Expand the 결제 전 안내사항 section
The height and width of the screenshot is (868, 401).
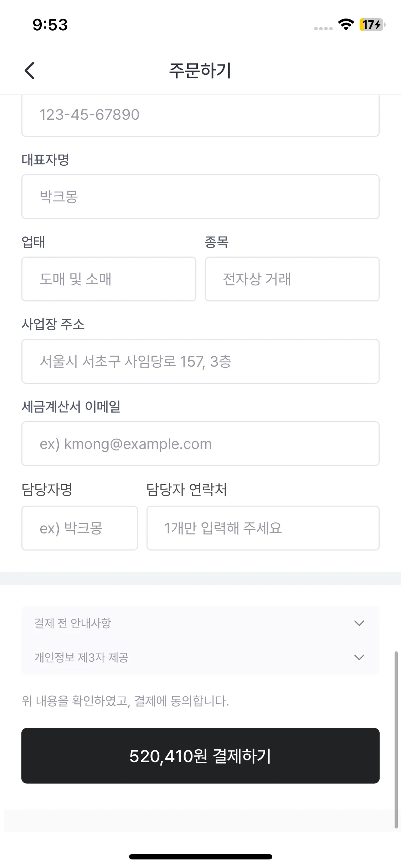tap(200, 623)
